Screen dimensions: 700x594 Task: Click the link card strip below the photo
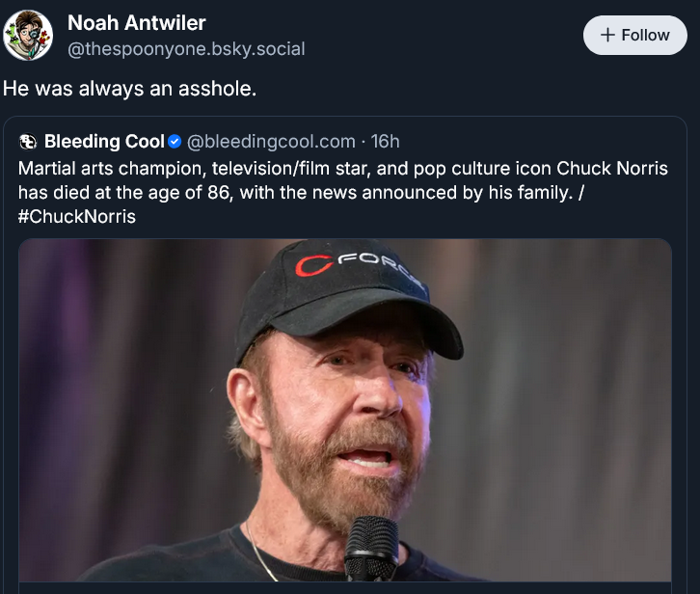(x=344, y=587)
